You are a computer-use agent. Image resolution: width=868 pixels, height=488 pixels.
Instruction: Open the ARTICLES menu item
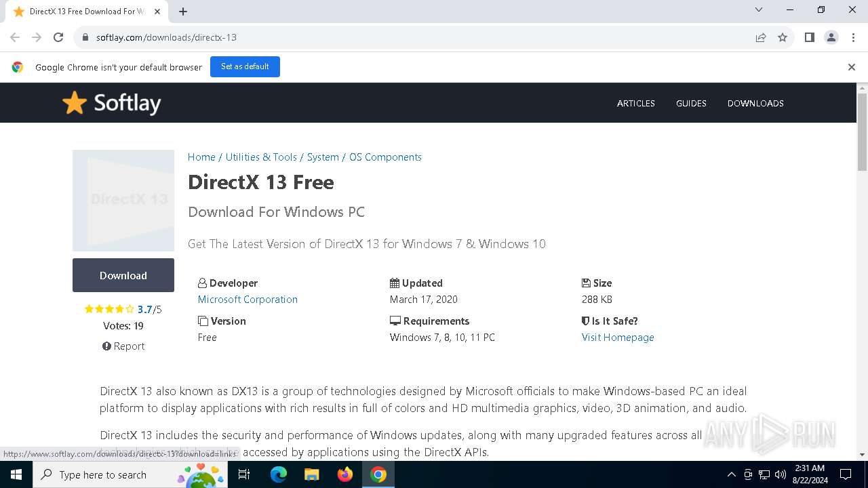tap(635, 103)
